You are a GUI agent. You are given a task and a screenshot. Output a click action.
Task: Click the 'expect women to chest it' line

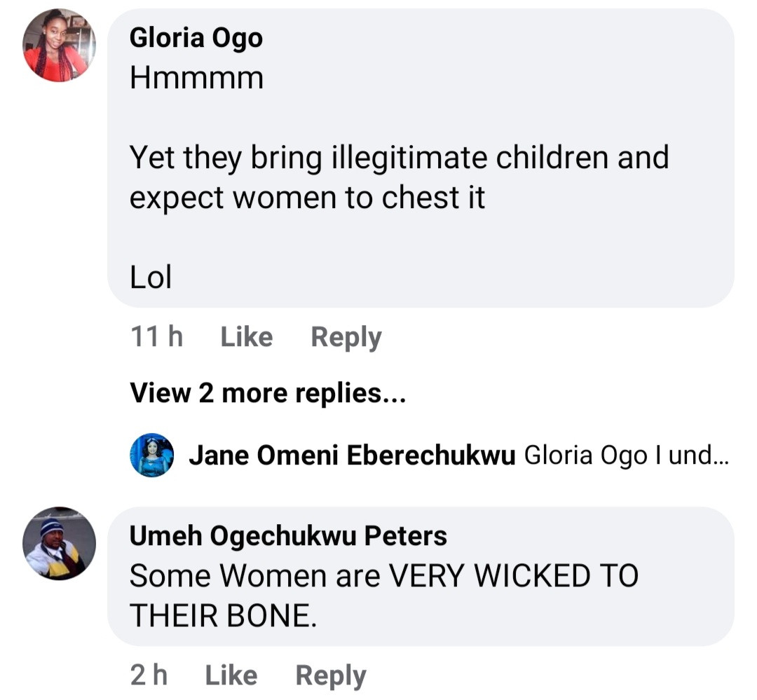pos(307,198)
